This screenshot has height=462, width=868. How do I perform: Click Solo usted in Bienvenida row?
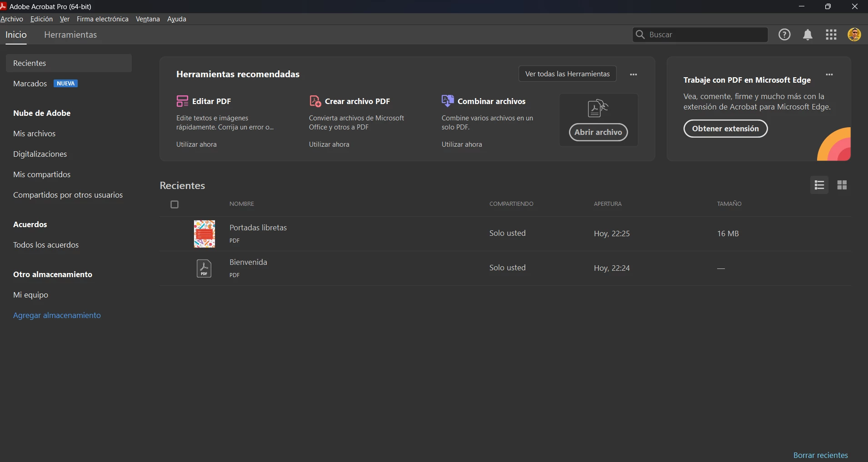point(508,268)
